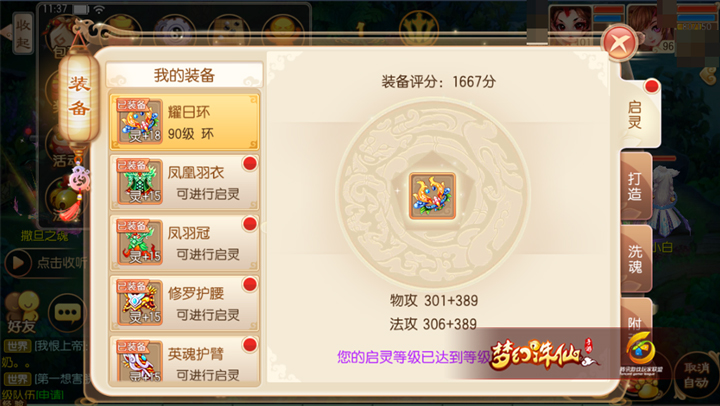Open the chat bubble icon
This screenshot has width=720, height=406.
click(68, 313)
